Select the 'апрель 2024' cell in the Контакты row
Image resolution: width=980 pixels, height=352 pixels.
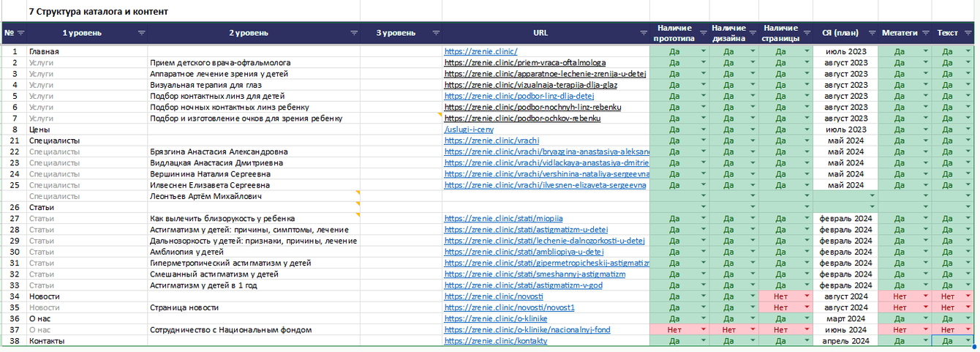845,341
